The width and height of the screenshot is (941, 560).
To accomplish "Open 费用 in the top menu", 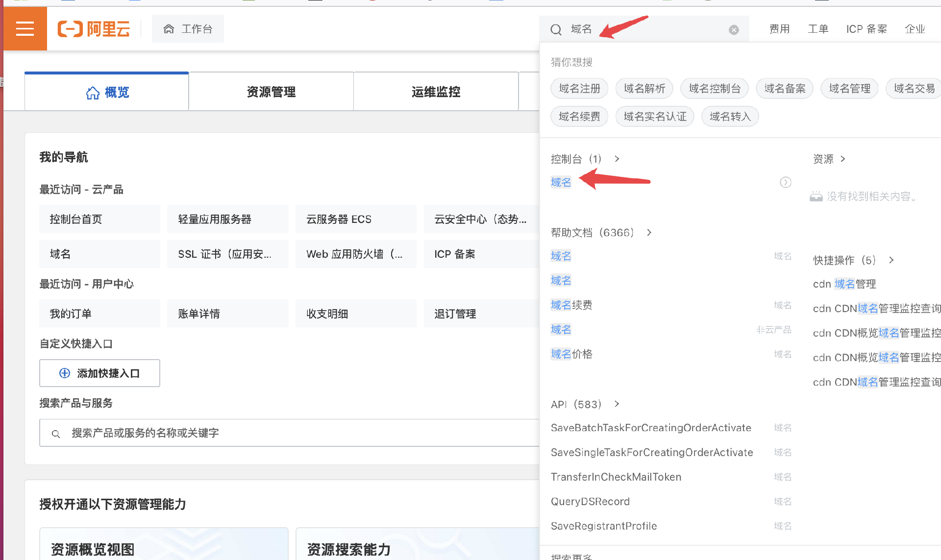I will [779, 29].
